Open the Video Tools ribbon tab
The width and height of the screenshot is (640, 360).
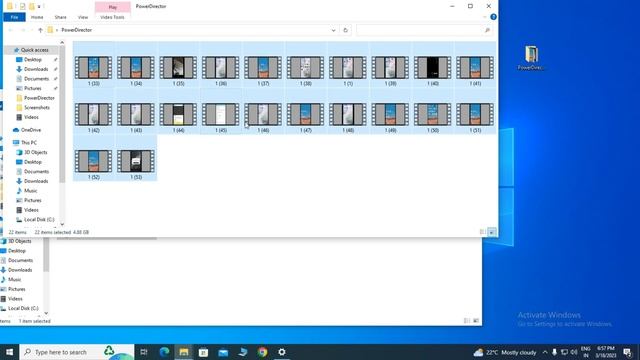[x=112, y=17]
